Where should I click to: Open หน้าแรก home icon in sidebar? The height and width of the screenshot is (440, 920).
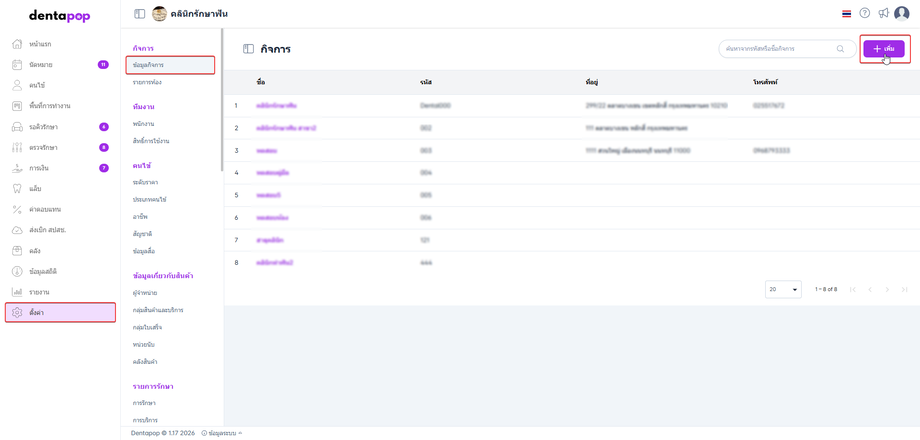17,44
